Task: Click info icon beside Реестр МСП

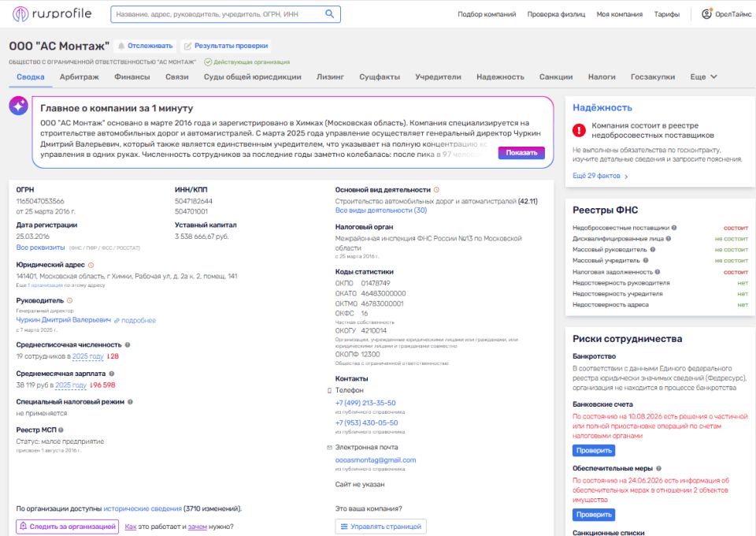Action: tap(61, 430)
